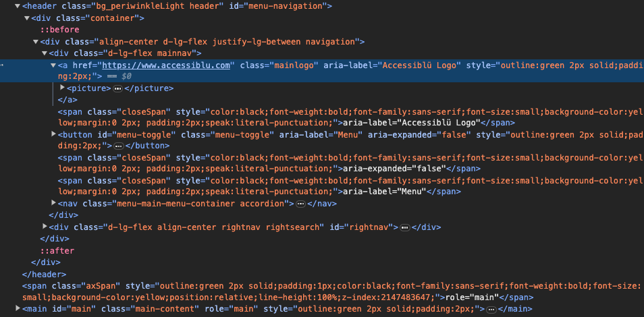The width and height of the screenshot is (644, 317).
Task: Expand the menu-toggle button element
Action: pos(54,134)
